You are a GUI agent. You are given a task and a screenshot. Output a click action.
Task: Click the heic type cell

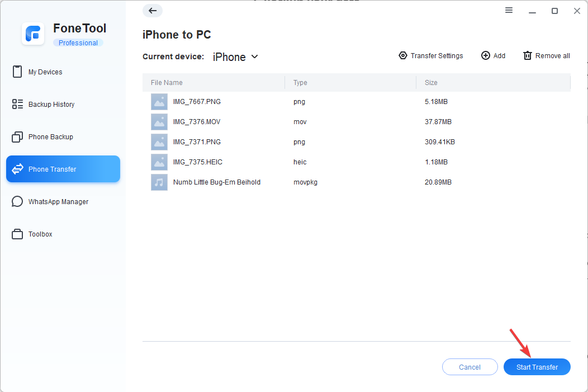click(300, 162)
